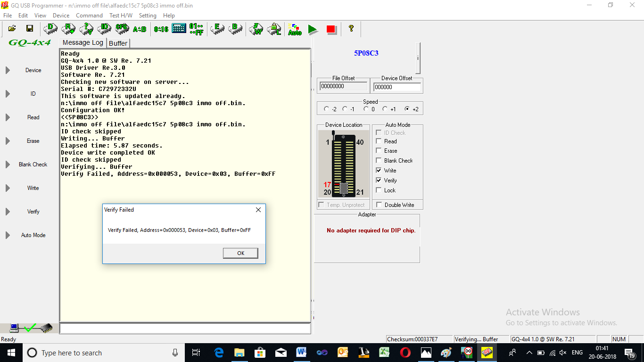The image size is (644, 362).
Task: Enable the Erase checkbox in Auto Mode
Action: point(379,151)
